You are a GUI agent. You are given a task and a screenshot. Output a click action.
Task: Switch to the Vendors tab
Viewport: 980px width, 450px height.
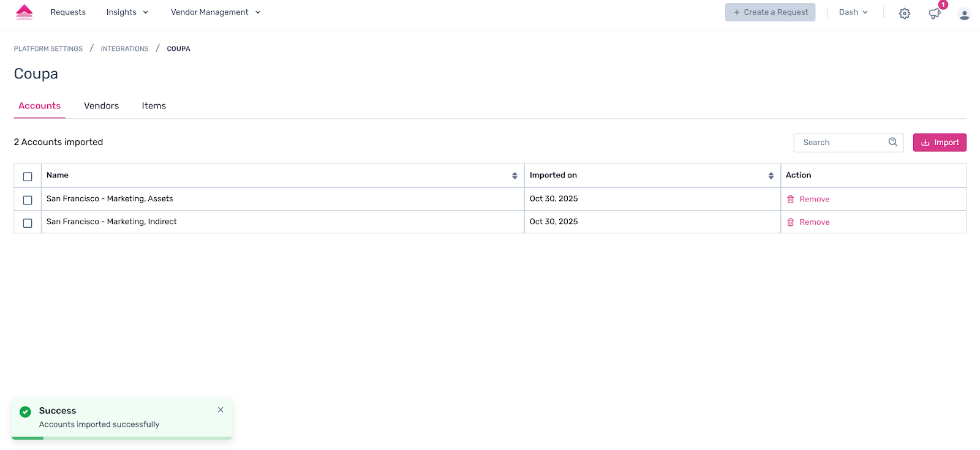102,106
